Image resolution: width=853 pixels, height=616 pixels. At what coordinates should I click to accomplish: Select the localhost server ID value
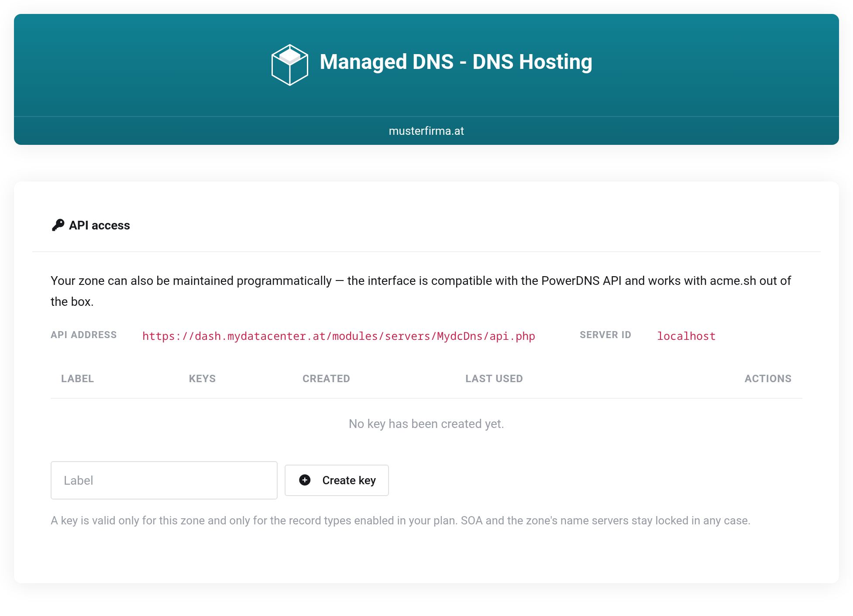tap(686, 336)
